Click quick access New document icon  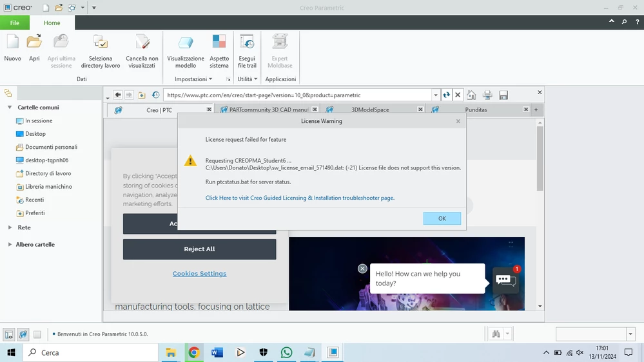[x=46, y=7]
